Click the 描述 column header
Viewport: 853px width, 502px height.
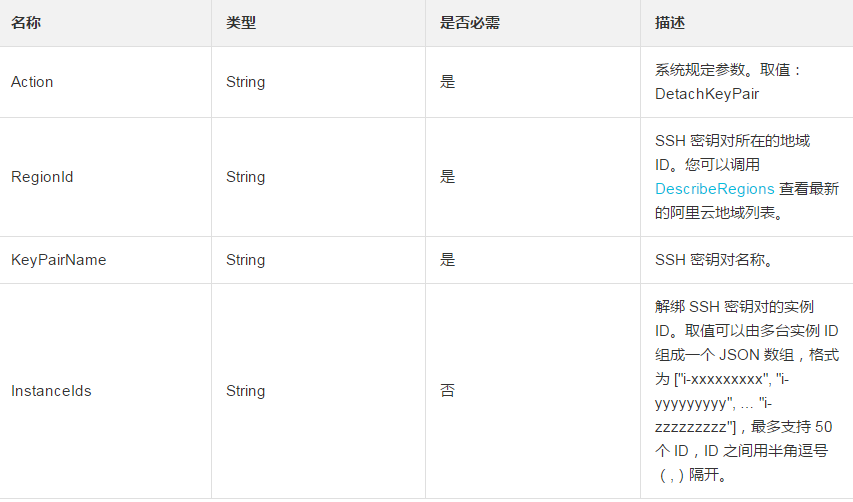tap(670, 22)
